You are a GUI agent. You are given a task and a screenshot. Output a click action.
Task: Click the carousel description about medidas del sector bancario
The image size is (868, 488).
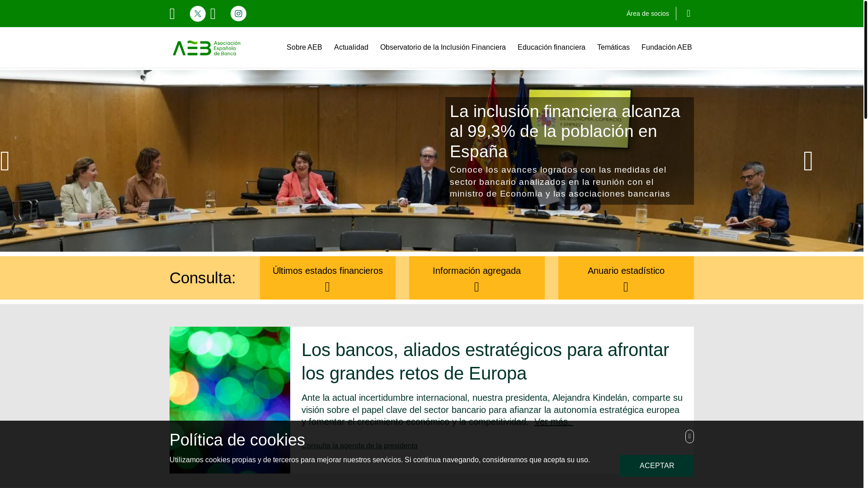(560, 182)
